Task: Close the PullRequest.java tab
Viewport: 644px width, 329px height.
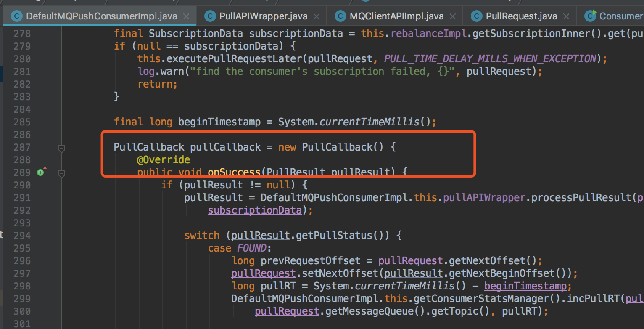Action: [567, 17]
